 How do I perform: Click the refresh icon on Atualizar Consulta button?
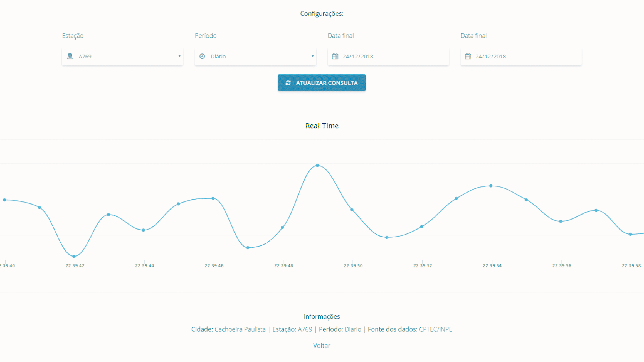coord(288,83)
